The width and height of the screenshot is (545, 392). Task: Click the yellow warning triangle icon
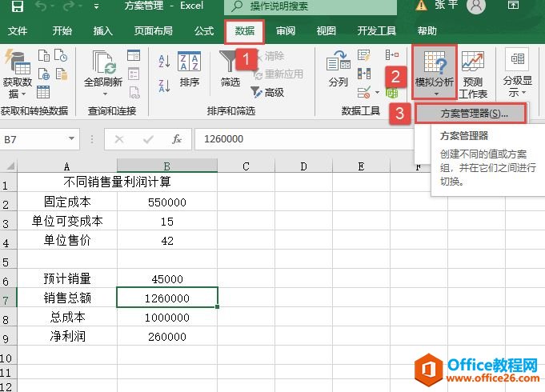click(x=421, y=6)
